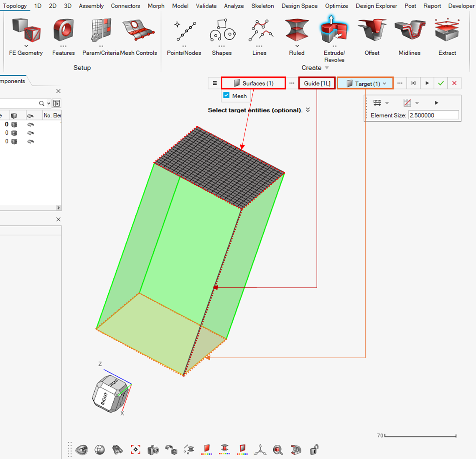Select the Mesh Controls tool
The width and height of the screenshot is (476, 459).
(138, 36)
